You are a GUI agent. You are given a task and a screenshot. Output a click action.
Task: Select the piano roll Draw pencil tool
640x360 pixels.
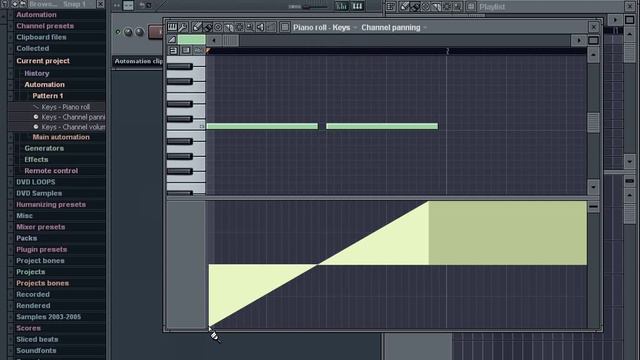point(197,27)
